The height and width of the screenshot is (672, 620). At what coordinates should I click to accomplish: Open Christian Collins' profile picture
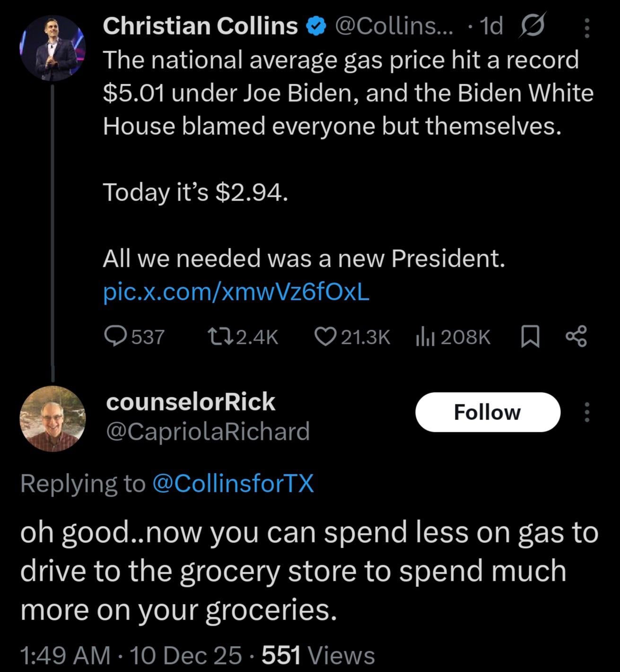pos(52,48)
